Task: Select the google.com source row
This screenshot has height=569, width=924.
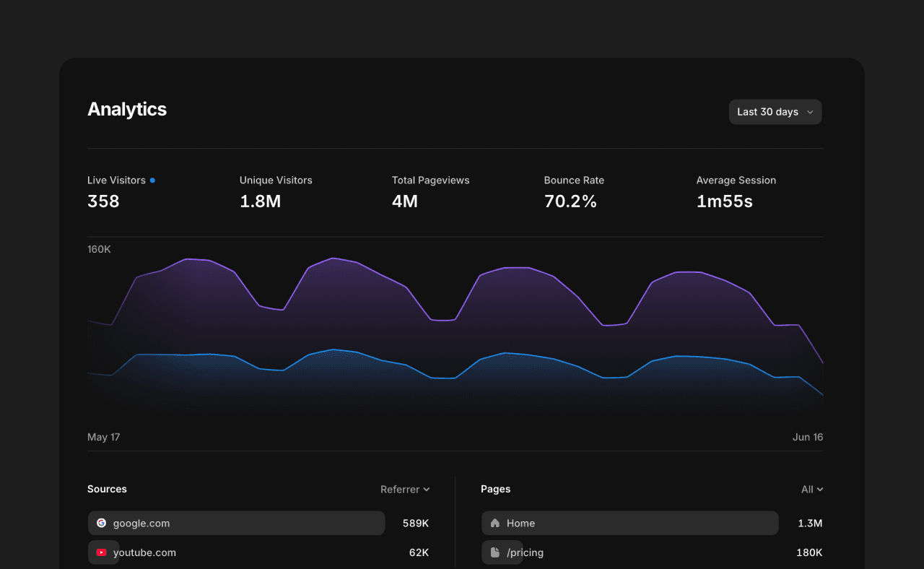Action: tap(258, 523)
